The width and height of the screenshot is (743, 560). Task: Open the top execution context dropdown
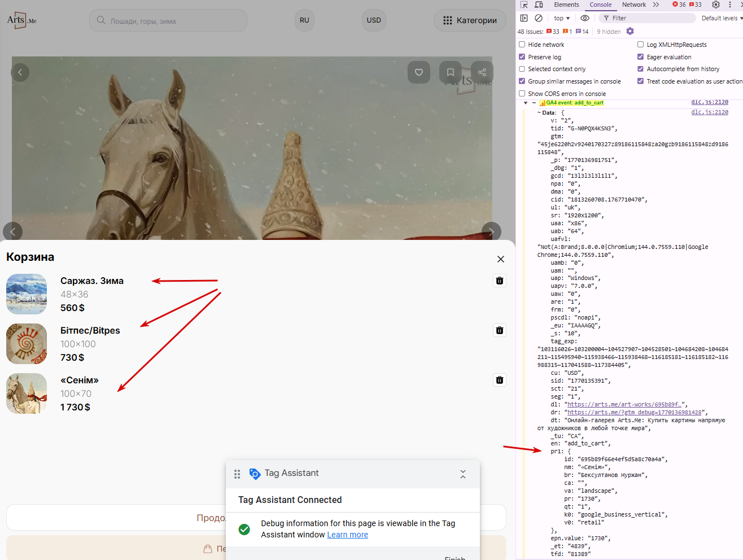562,18
